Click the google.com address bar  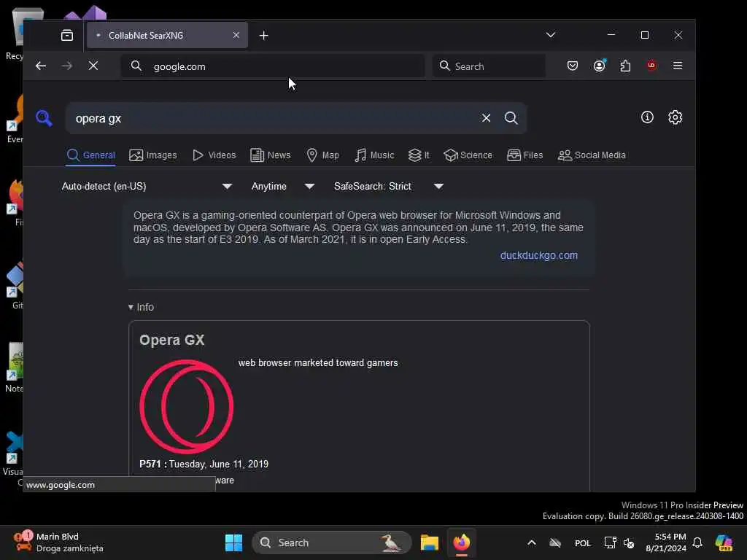pyautogui.click(x=273, y=66)
